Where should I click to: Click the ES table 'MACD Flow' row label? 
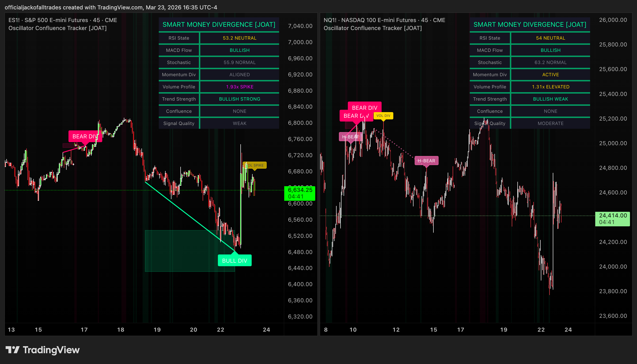[179, 50]
